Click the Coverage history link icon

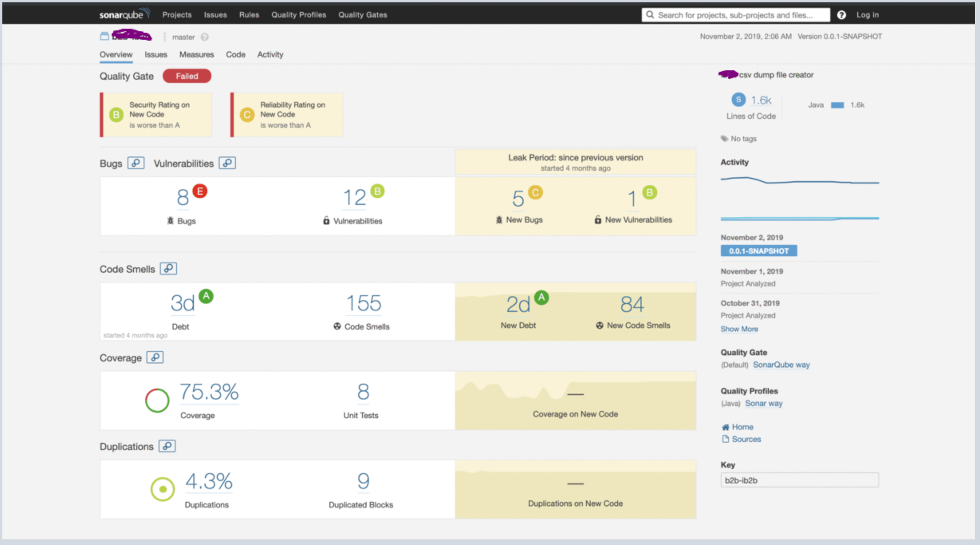tap(155, 357)
